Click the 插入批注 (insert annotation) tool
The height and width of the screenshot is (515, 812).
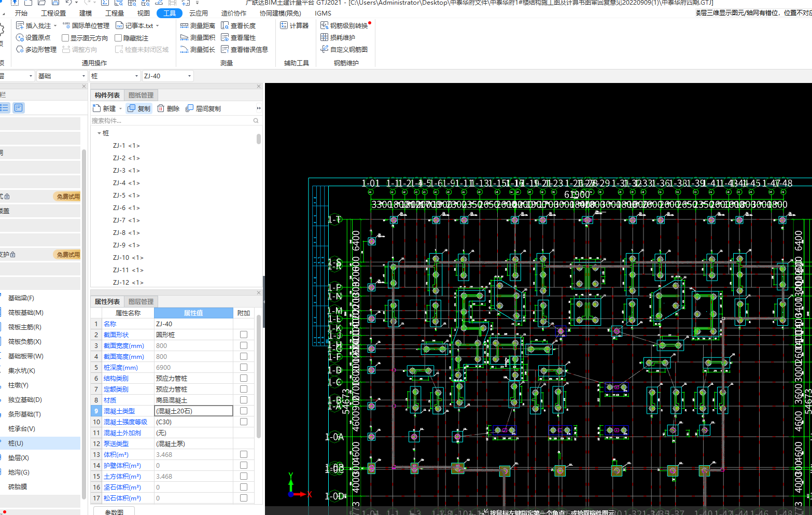(x=34, y=25)
